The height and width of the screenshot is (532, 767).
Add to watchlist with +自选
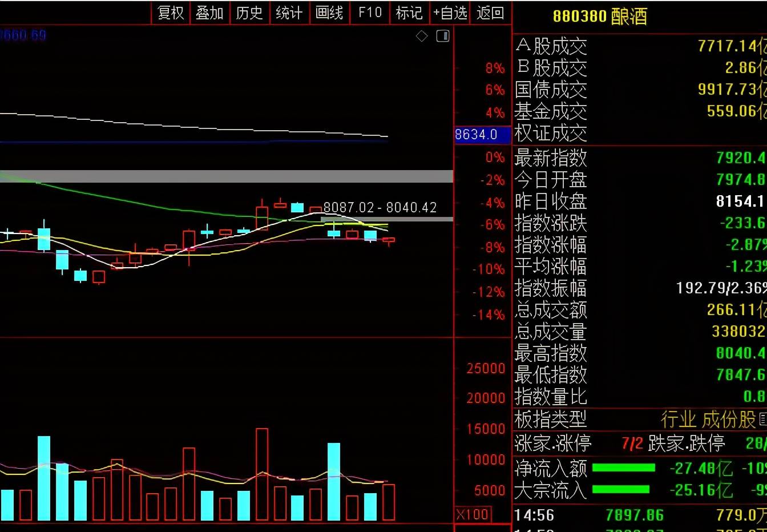tap(450, 13)
